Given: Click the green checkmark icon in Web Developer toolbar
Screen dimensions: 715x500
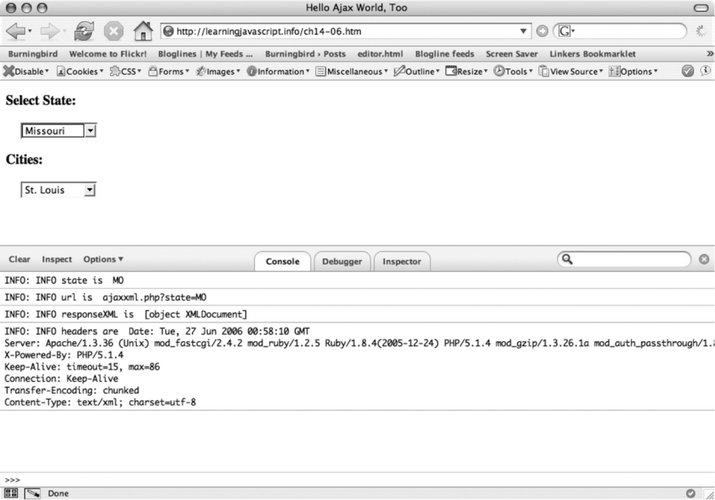Looking at the screenshot, I should [x=688, y=71].
